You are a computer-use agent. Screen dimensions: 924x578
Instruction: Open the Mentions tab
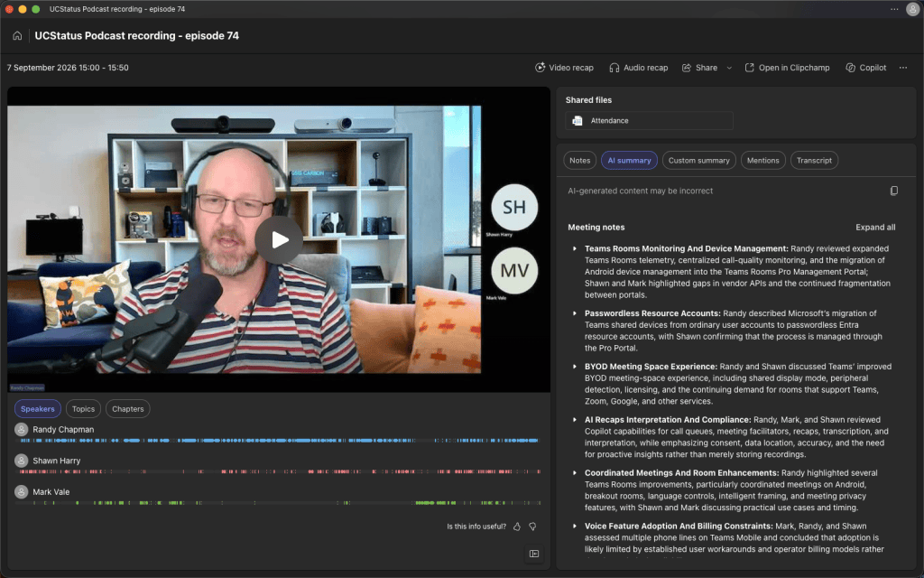tap(762, 161)
